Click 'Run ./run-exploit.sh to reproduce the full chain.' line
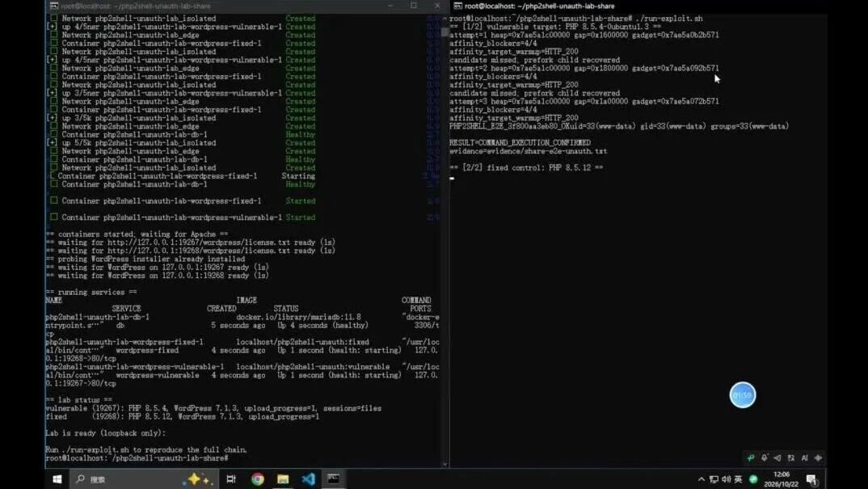 146,449
